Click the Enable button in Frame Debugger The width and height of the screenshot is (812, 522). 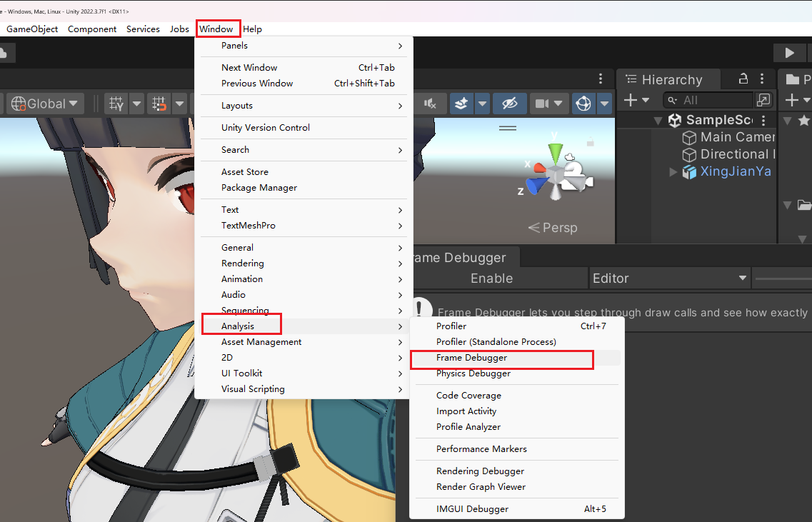click(x=491, y=278)
